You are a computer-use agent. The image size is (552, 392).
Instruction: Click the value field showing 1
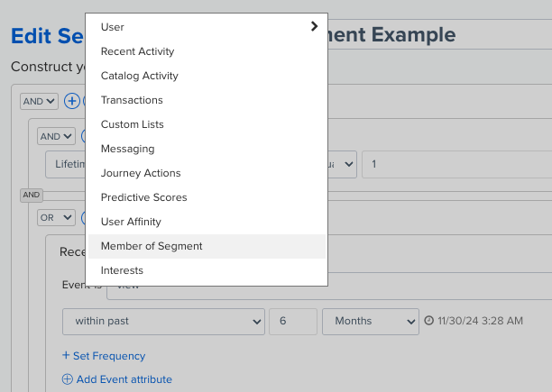457,164
